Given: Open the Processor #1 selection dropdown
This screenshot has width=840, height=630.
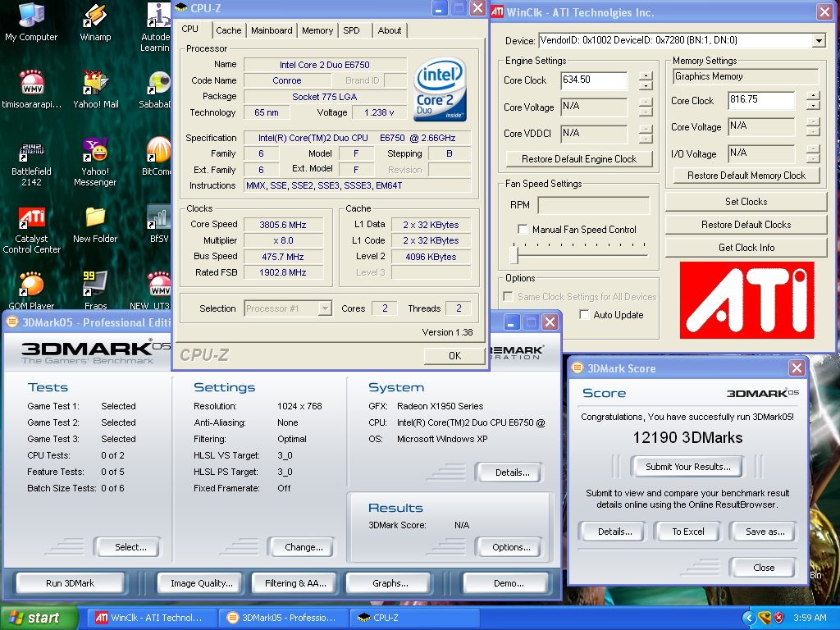Looking at the screenshot, I should pyautogui.click(x=325, y=308).
